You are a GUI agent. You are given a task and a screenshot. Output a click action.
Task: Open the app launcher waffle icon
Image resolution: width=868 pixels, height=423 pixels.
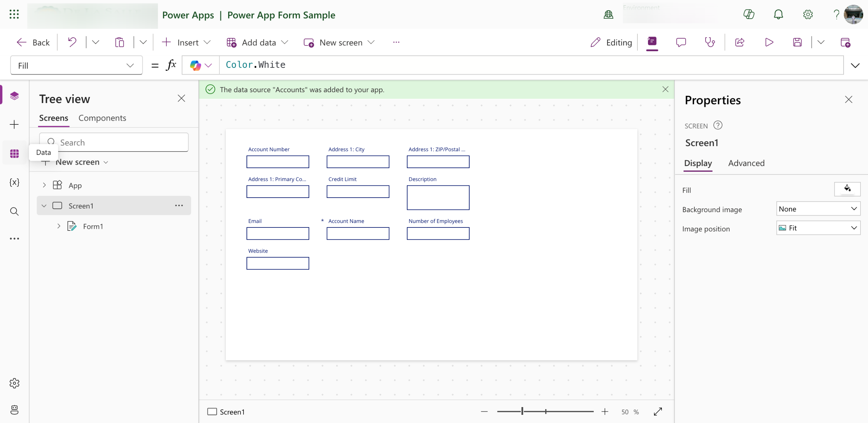tap(14, 14)
